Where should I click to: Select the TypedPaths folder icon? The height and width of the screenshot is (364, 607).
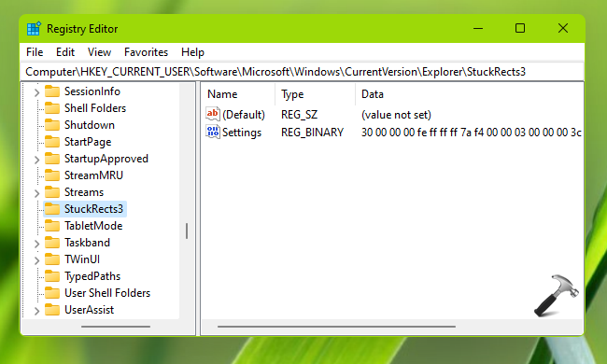coord(52,276)
